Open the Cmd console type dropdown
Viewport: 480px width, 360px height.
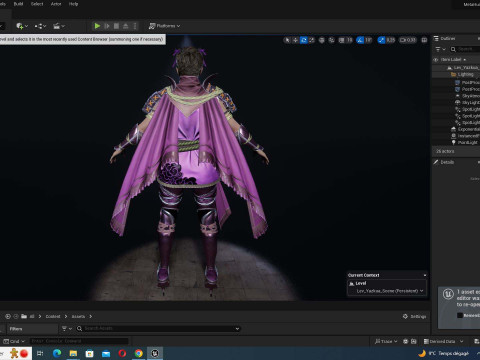14,341
